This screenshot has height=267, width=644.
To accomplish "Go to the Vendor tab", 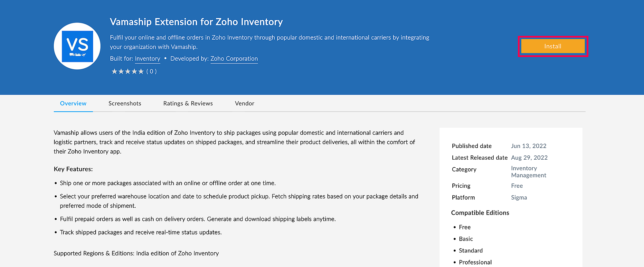I will click(244, 104).
